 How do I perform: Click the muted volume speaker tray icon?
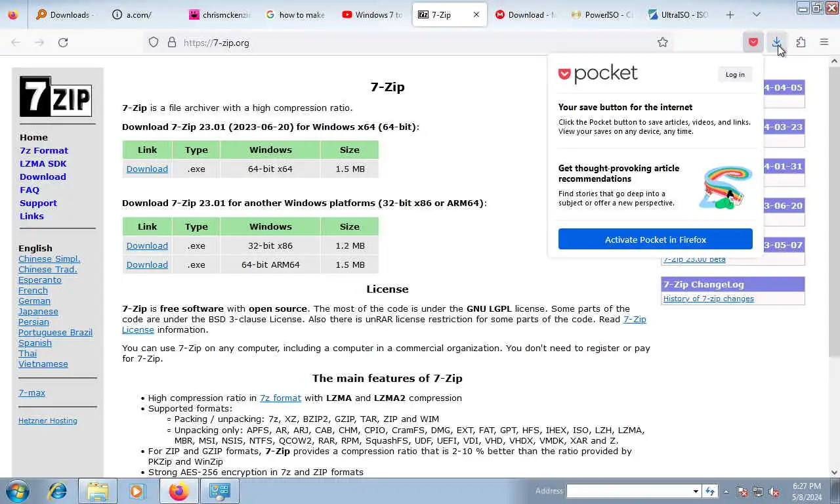(x=774, y=492)
